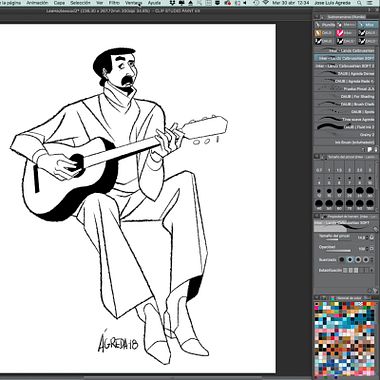Open the color set panel menu

pos(317,298)
